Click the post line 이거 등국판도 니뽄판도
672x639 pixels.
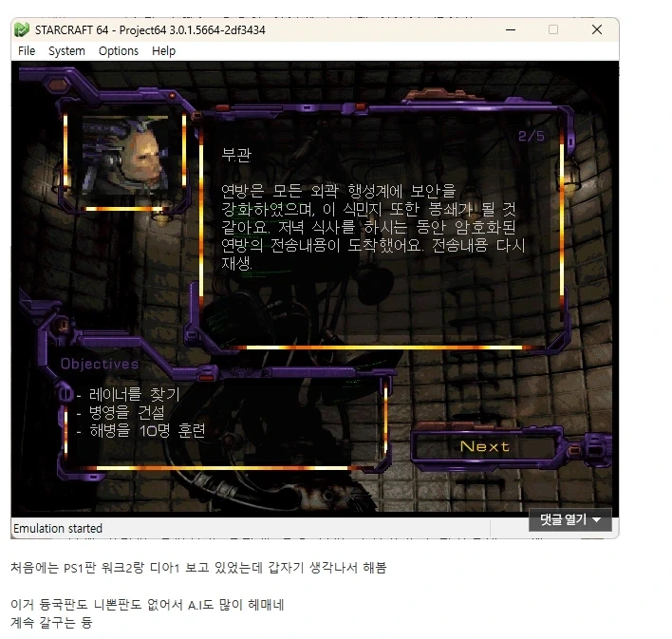[x=147, y=605]
